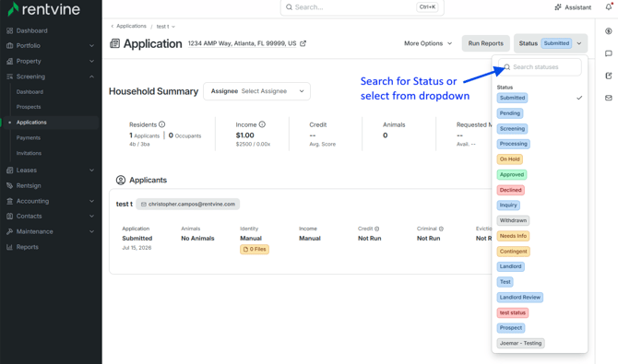This screenshot has width=618, height=364.
Task: Expand the Contacts sidebar section
Action: click(x=91, y=217)
